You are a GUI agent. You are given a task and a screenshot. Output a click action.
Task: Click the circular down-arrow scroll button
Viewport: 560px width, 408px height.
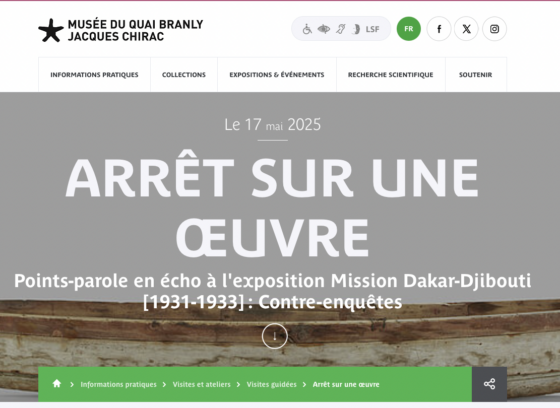[275, 336]
